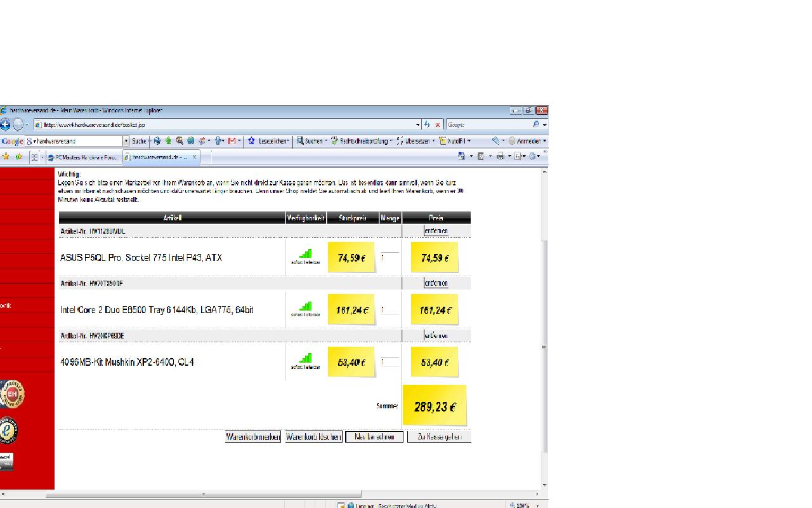Click the Favorites star icon
This screenshot has width=812, height=508.
[6, 156]
